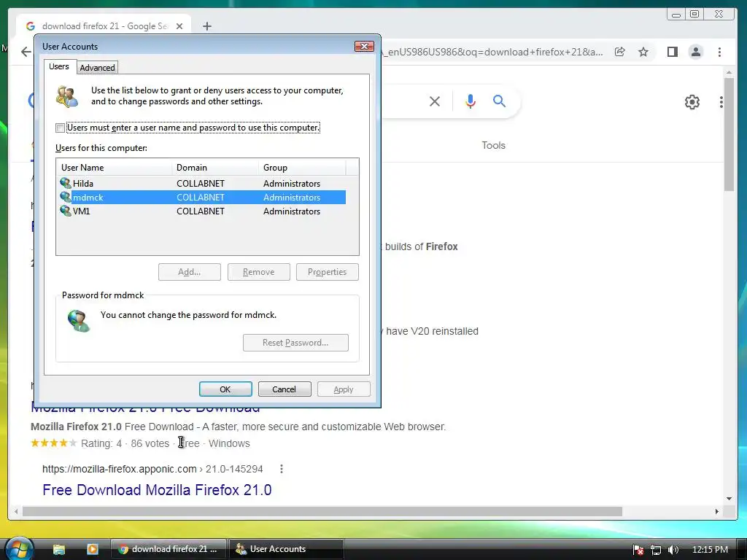Open Google quick settings gear
The image size is (747, 560).
(x=692, y=102)
